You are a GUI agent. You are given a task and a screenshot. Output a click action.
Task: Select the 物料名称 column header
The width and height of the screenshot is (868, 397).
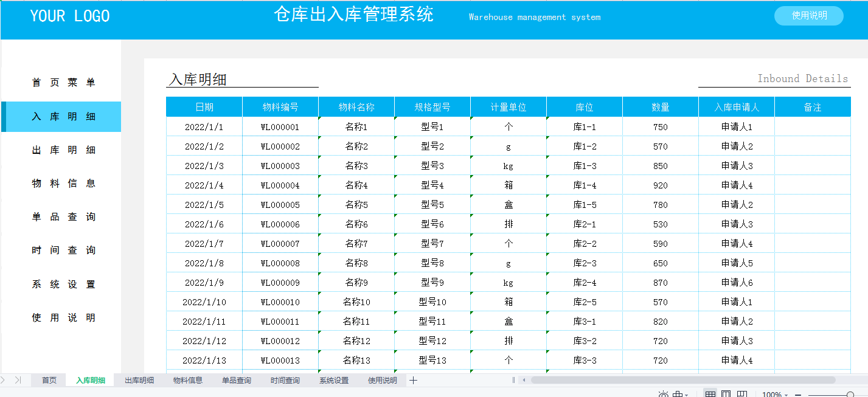pyautogui.click(x=356, y=107)
